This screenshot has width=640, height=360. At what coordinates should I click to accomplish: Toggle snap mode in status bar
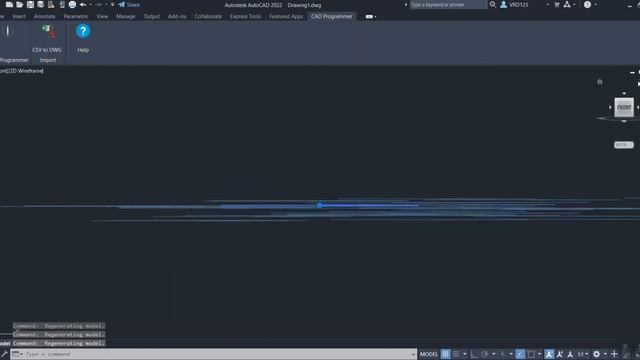click(456, 354)
